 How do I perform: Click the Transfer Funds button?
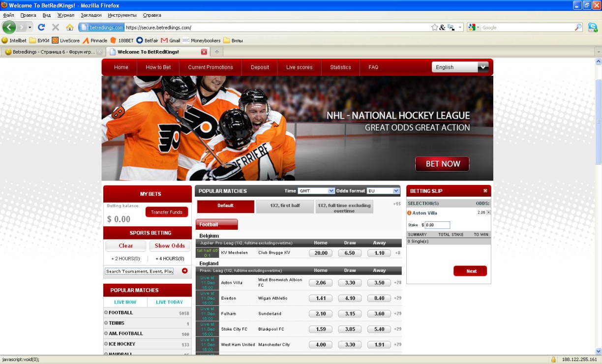coord(167,212)
